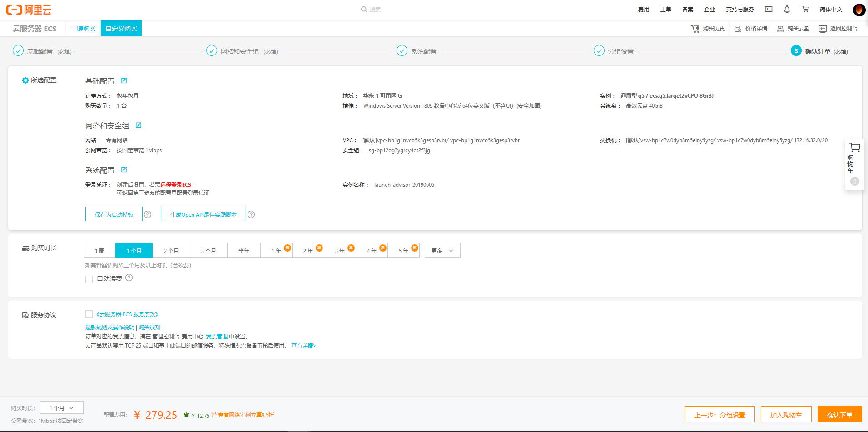Click the 保存为启动模板 button
Screen dimensions: 868x432
(x=114, y=214)
